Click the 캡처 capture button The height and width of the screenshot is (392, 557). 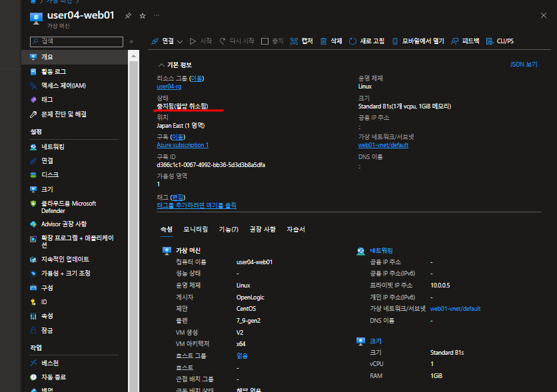tap(302, 41)
